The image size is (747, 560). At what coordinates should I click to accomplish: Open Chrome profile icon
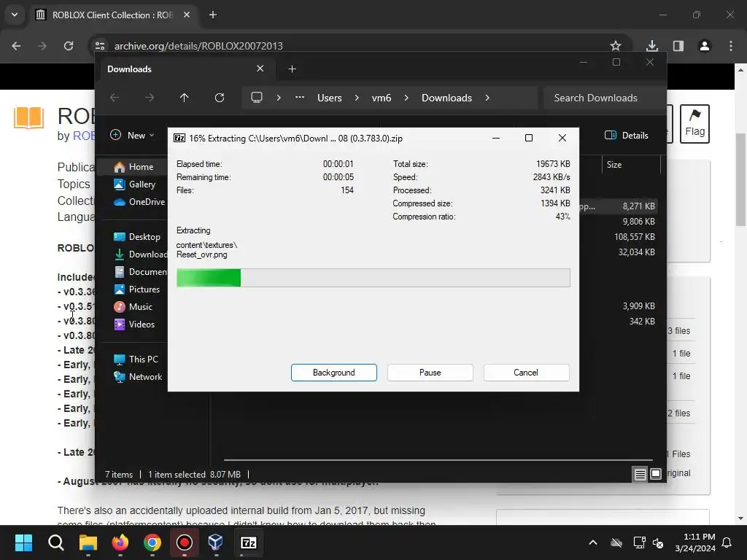click(x=705, y=46)
